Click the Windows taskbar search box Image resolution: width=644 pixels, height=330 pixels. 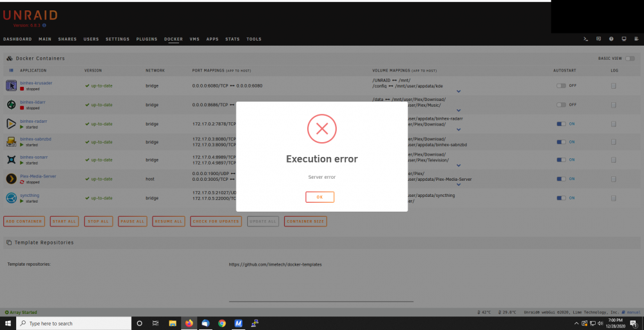click(x=74, y=323)
